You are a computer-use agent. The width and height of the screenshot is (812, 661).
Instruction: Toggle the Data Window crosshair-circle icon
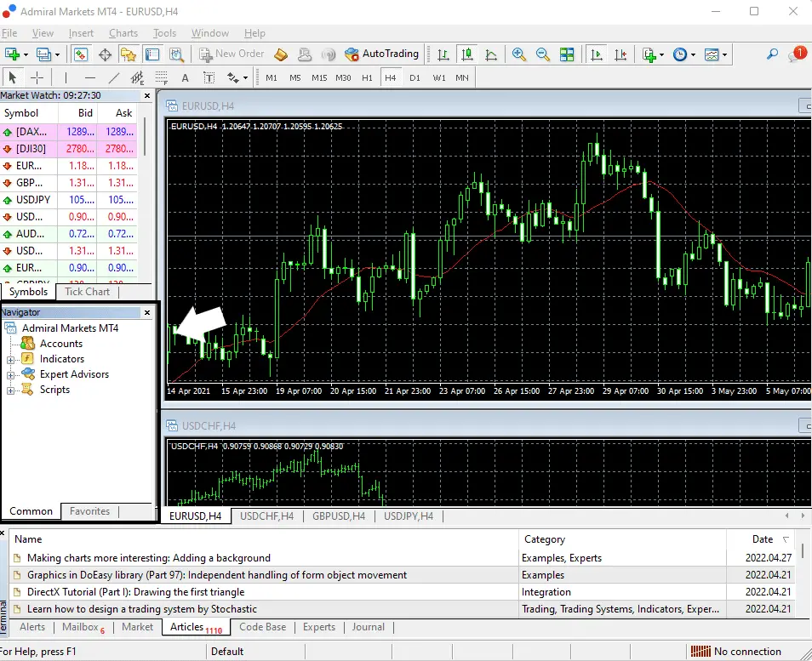pos(106,54)
